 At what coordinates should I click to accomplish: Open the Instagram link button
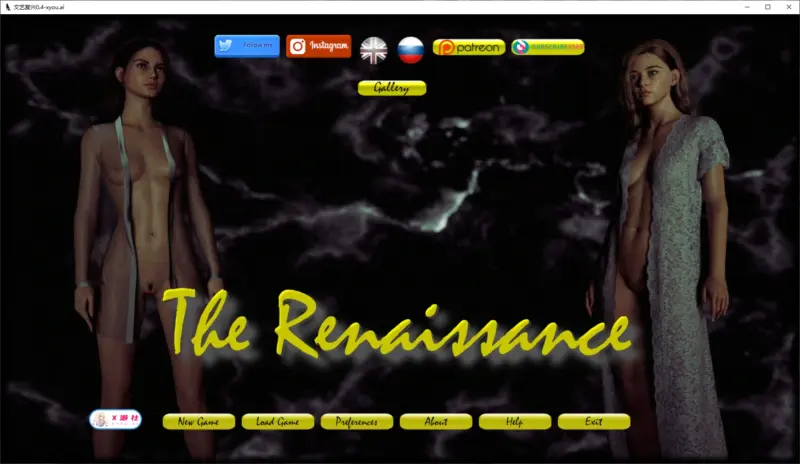pyautogui.click(x=318, y=46)
